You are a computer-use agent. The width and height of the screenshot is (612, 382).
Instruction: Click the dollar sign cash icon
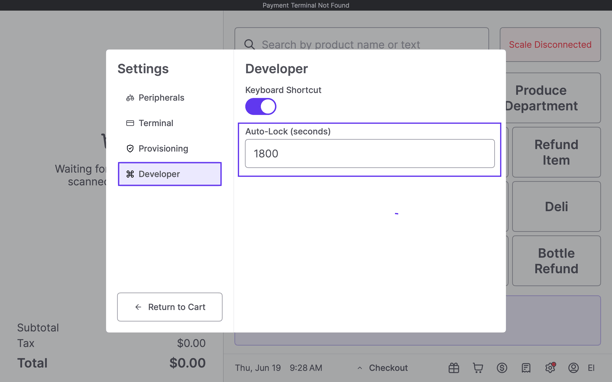click(x=502, y=368)
